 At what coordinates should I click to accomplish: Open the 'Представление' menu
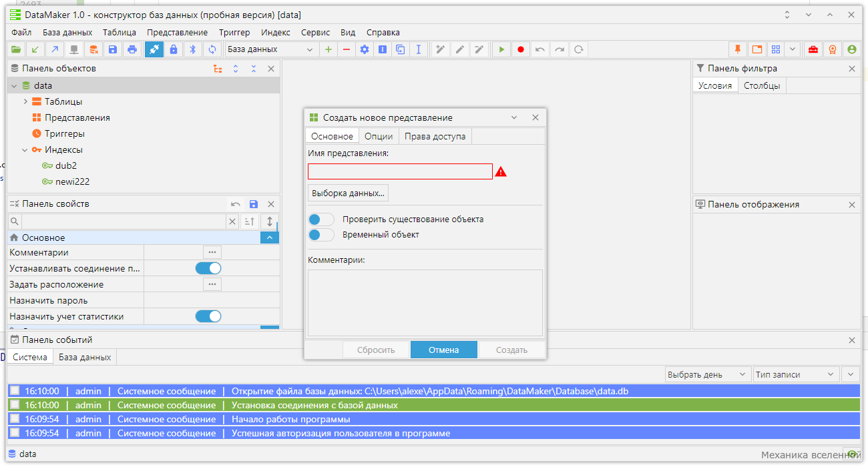[x=177, y=32]
